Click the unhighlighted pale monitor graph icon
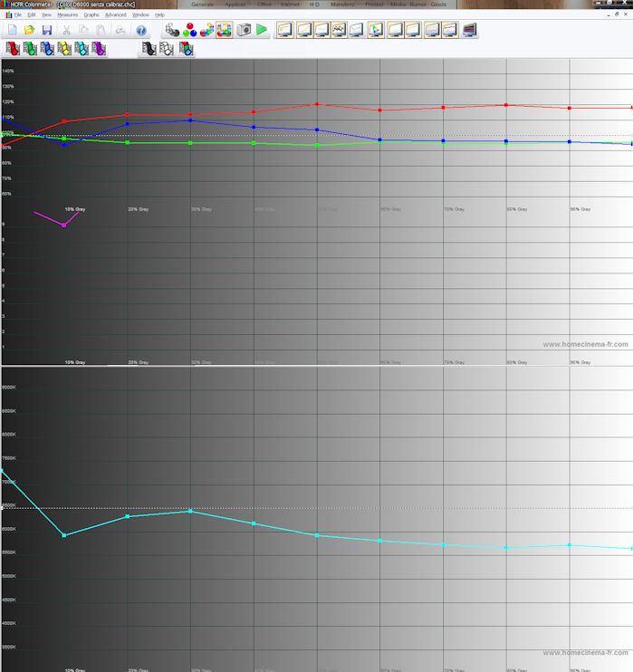Screen dimensions: 633x672 pyautogui.click(x=356, y=30)
